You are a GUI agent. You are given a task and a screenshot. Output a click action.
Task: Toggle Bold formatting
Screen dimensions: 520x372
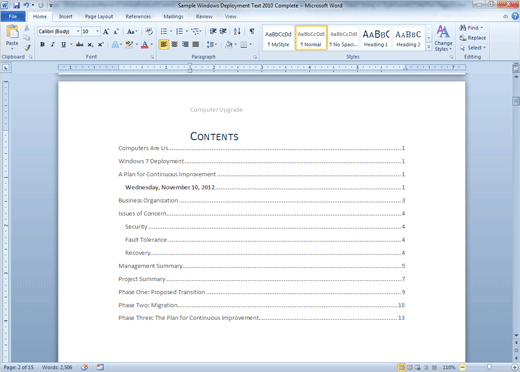(42, 44)
